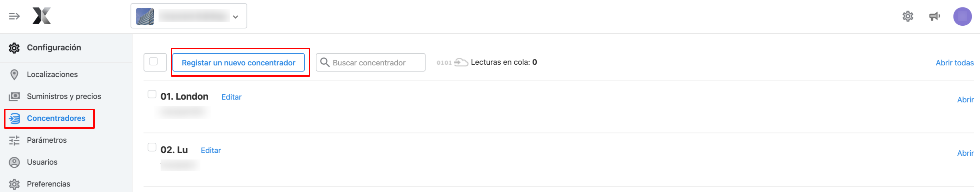Click the cloud upload queue icon

(x=461, y=62)
